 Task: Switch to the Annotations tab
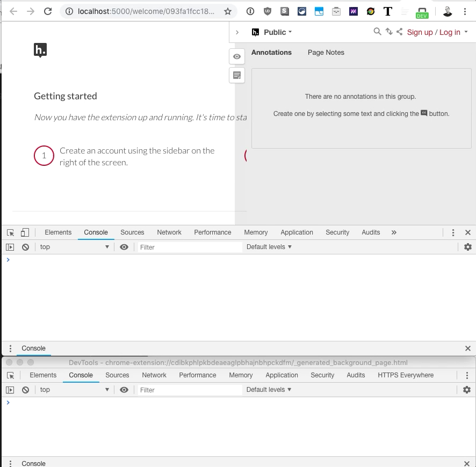271,53
